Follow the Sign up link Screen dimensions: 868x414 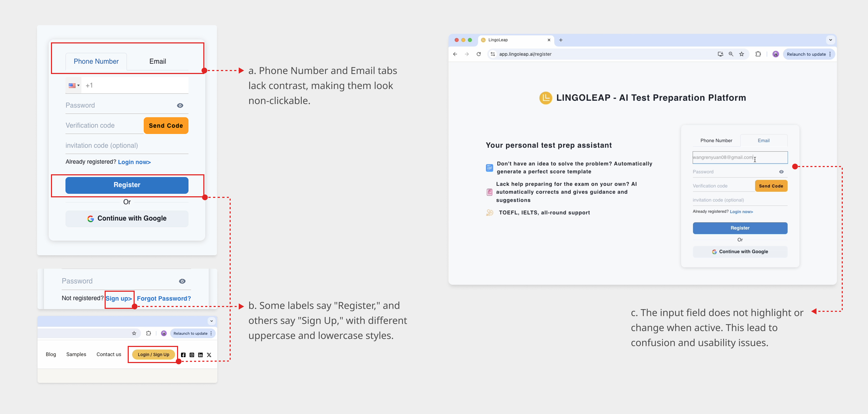point(119,298)
